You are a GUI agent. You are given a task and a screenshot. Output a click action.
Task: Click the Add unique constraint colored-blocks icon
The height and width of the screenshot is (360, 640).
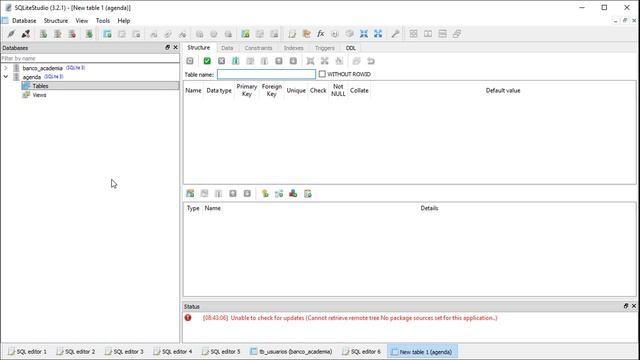click(x=293, y=193)
